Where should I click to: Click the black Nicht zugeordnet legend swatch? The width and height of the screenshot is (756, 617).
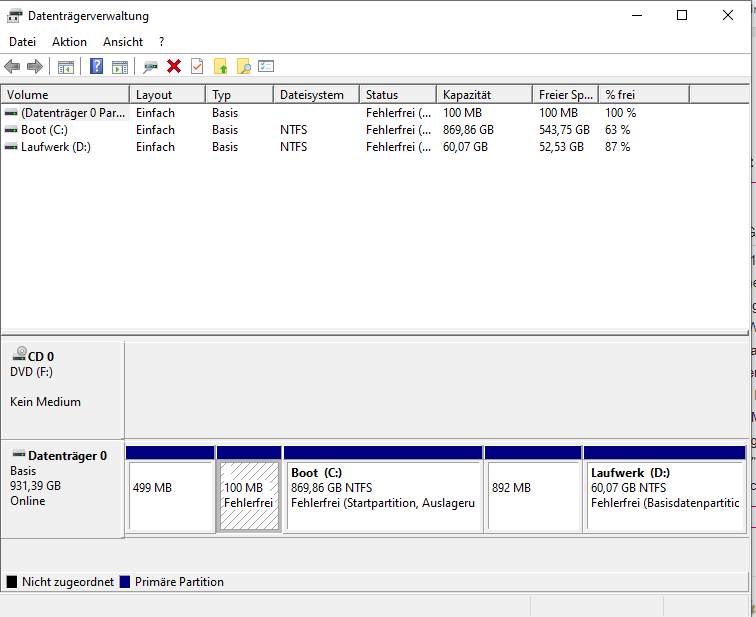(x=12, y=582)
